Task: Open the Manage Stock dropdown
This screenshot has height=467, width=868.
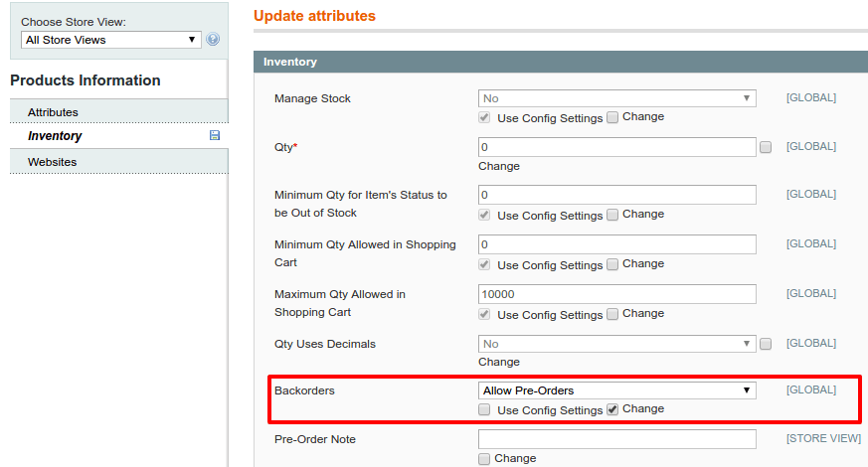Action: coord(616,98)
